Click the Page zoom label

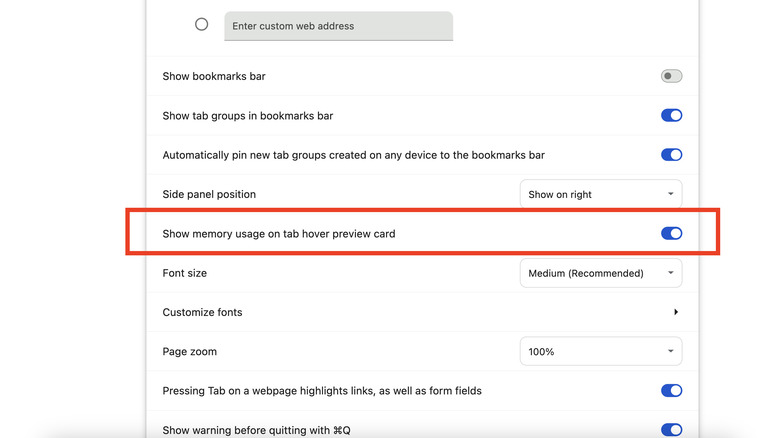(x=189, y=352)
